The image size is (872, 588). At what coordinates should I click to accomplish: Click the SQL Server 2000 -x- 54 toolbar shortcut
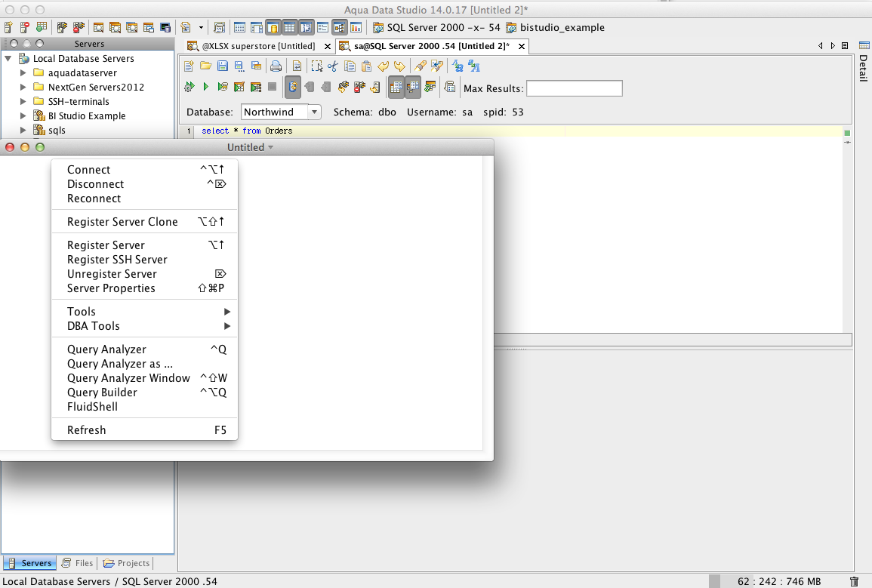436,27
